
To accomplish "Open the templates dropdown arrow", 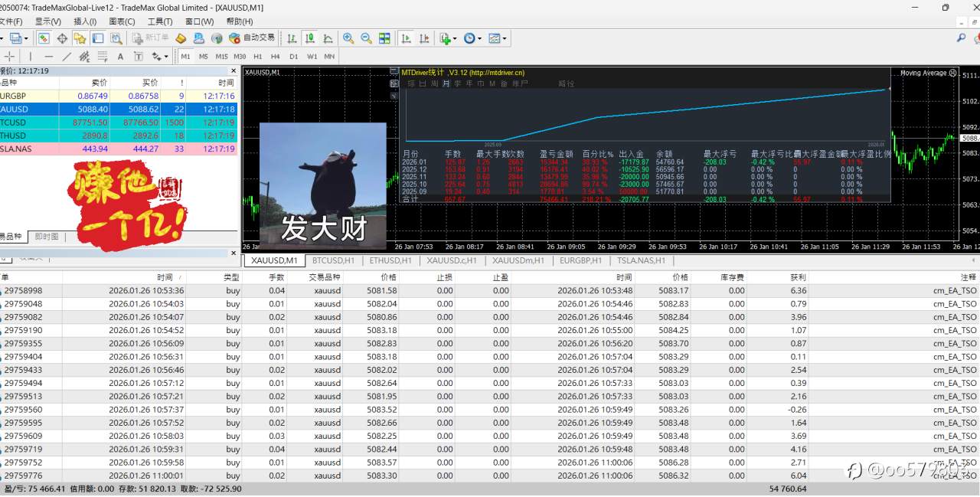I will 505,39.
